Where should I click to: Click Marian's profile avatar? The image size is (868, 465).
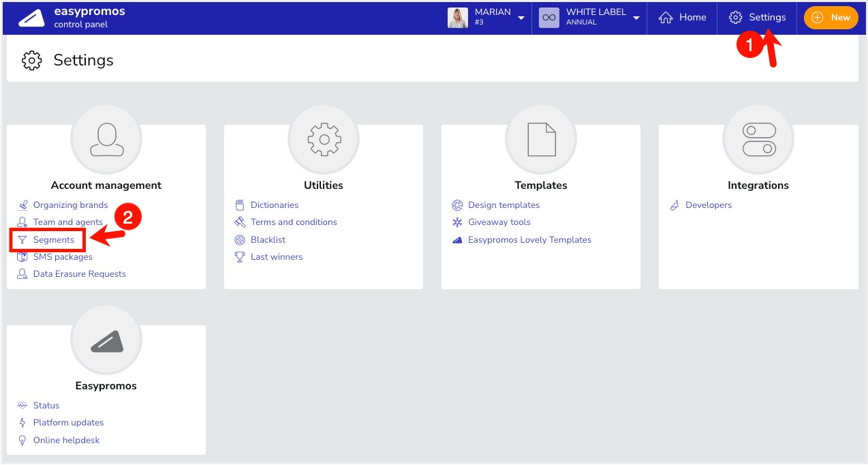(458, 18)
